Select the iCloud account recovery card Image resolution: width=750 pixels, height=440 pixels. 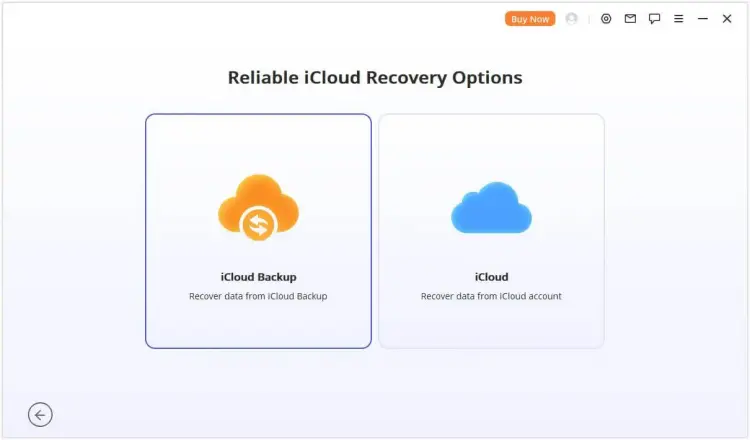tap(491, 231)
